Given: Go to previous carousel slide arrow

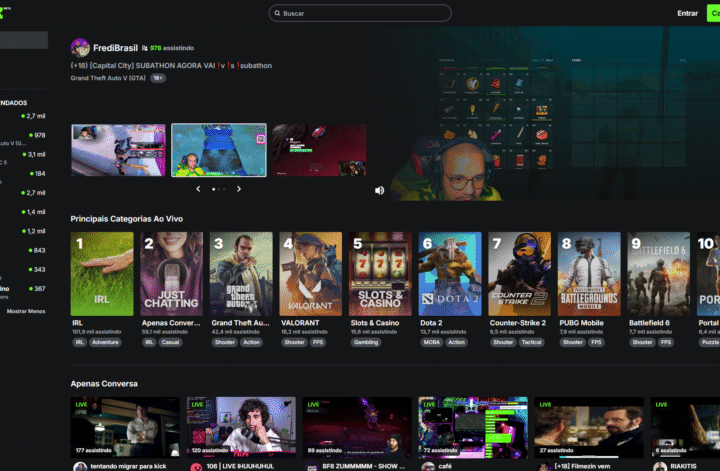Looking at the screenshot, I should pyautogui.click(x=198, y=189).
